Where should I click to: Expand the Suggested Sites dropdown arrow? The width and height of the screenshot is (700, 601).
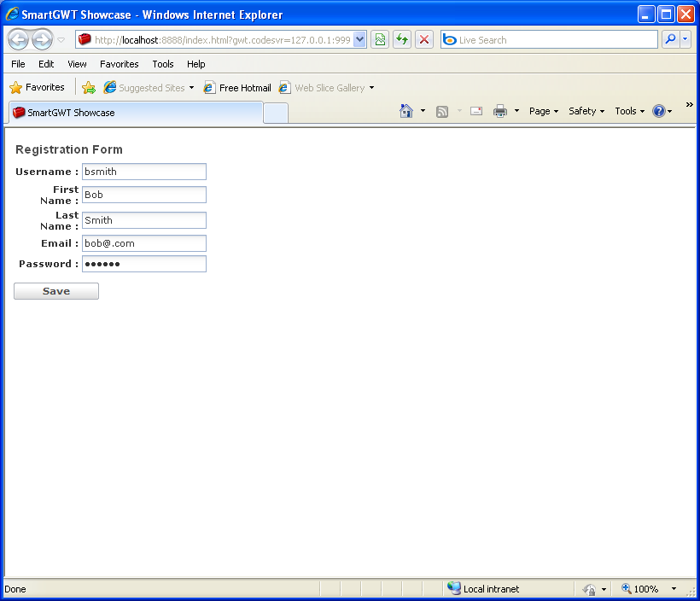pyautogui.click(x=191, y=88)
